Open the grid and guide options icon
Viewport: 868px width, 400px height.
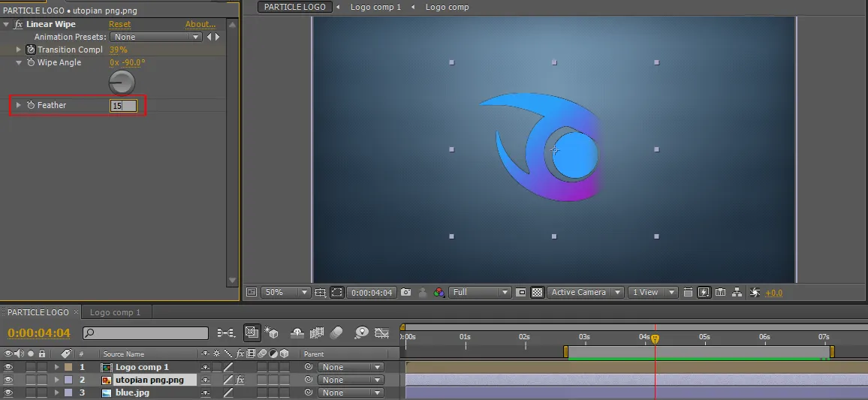click(321, 292)
